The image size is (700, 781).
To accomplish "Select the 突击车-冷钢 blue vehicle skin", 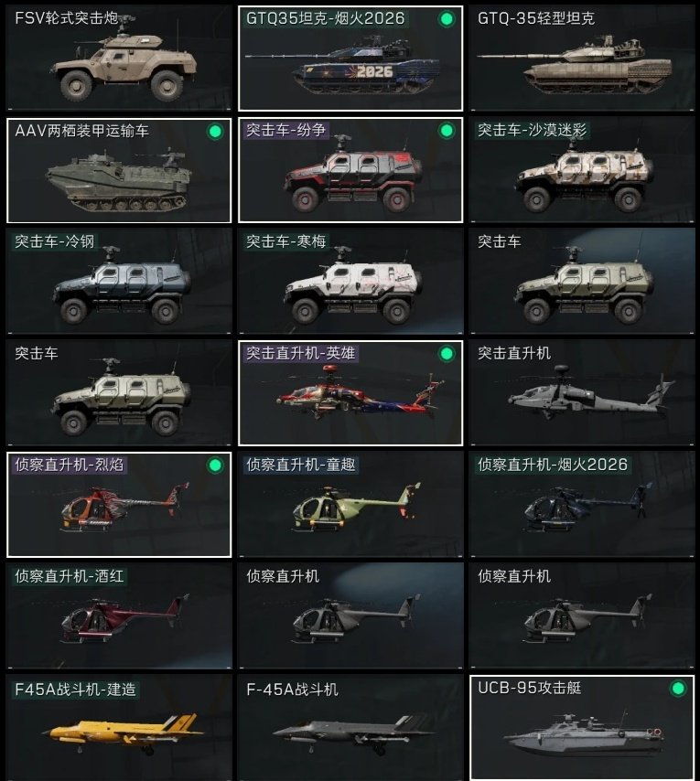I will [119, 282].
